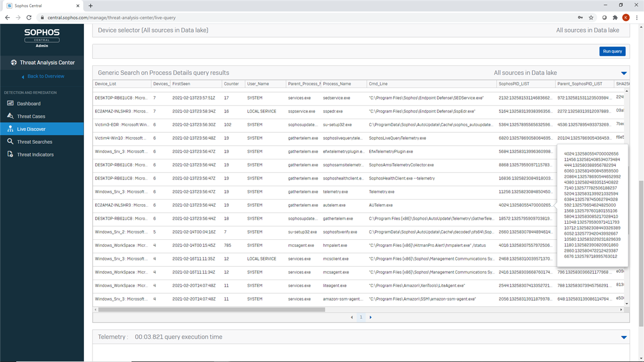644x362 pixels.
Task: Click the AUTelem.exe command line cell
Action: click(x=431, y=205)
